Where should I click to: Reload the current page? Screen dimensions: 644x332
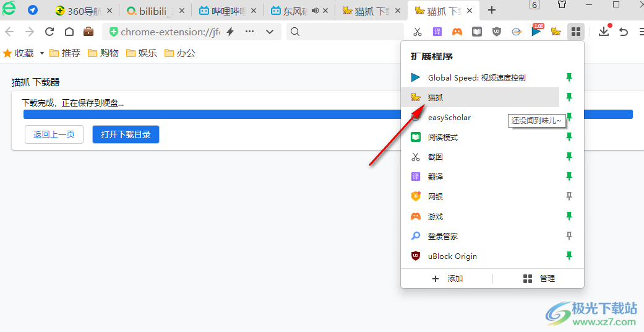click(49, 32)
